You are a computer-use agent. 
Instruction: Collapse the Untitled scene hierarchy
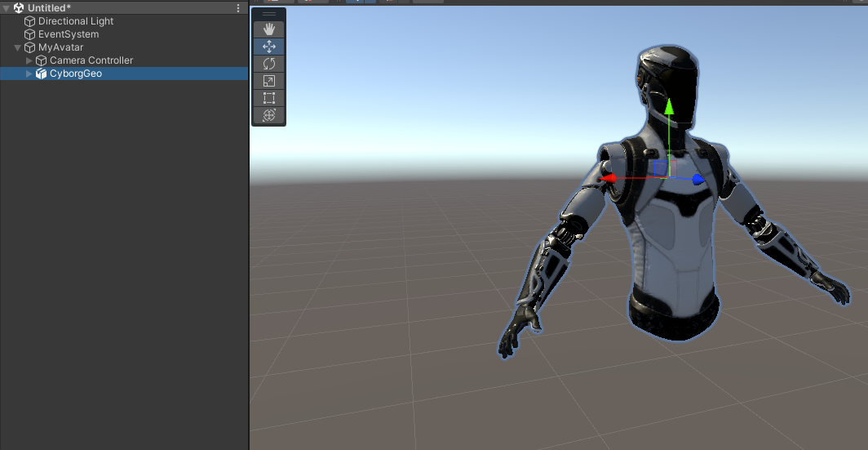coord(7,8)
